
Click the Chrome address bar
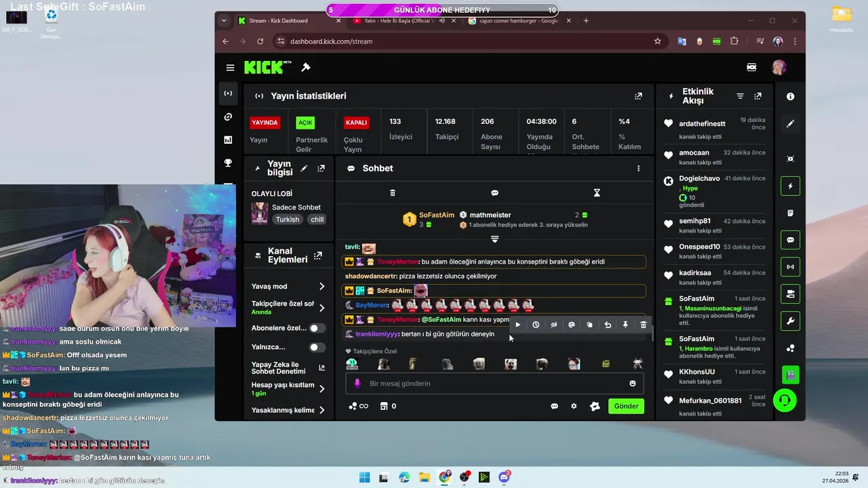pyautogui.click(x=468, y=41)
